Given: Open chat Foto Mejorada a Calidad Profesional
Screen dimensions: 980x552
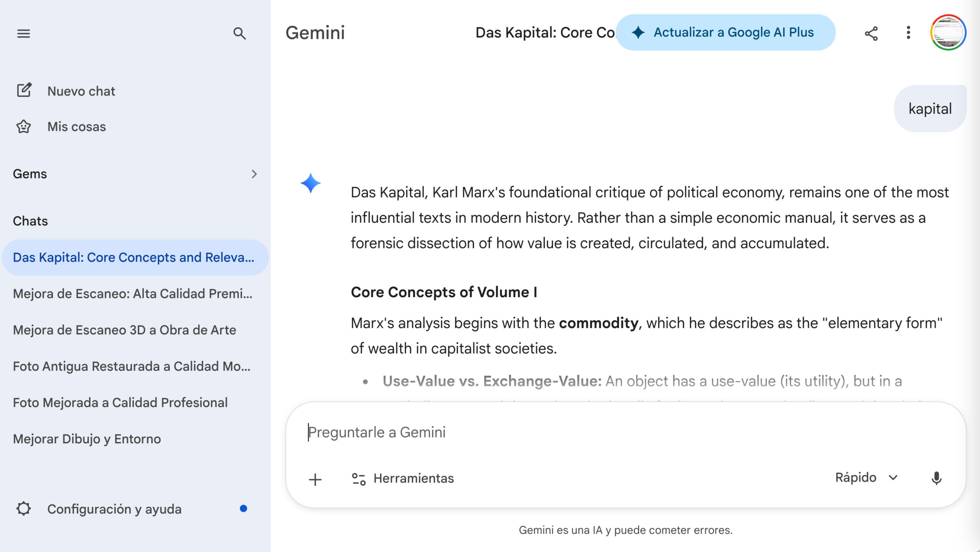Looking at the screenshot, I should (x=120, y=402).
